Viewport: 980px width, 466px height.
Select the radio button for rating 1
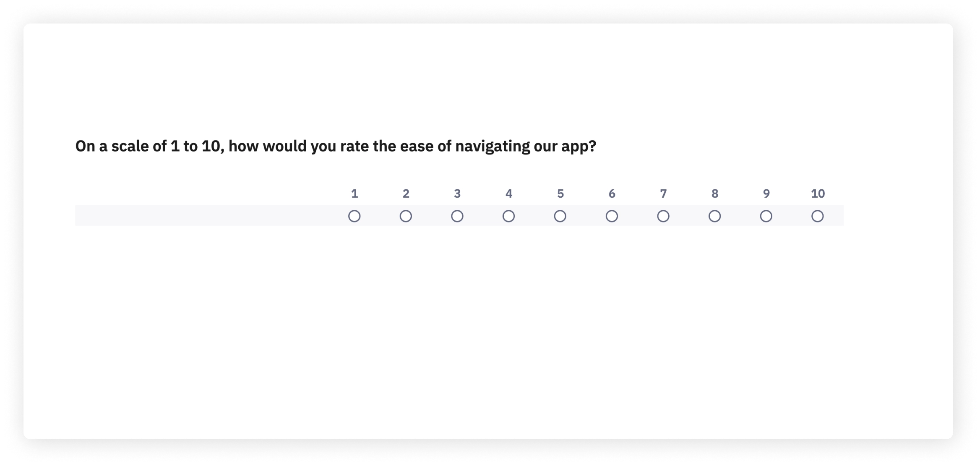tap(354, 216)
